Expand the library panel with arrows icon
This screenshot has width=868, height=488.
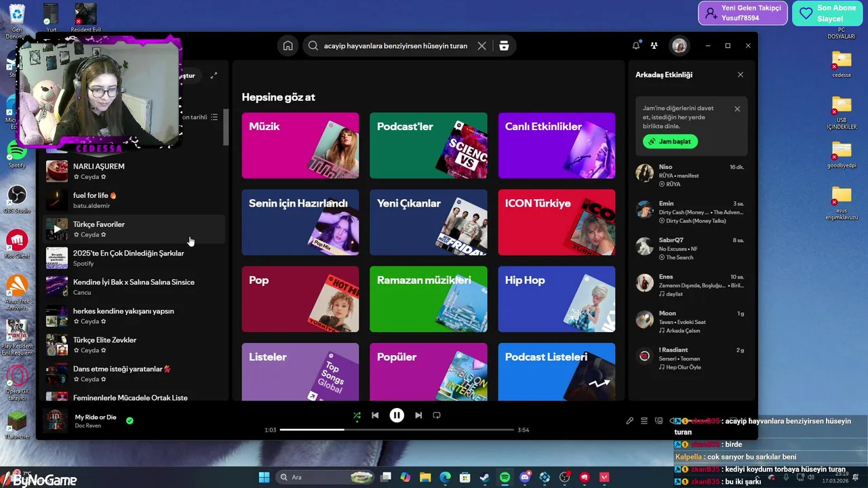[x=214, y=75]
